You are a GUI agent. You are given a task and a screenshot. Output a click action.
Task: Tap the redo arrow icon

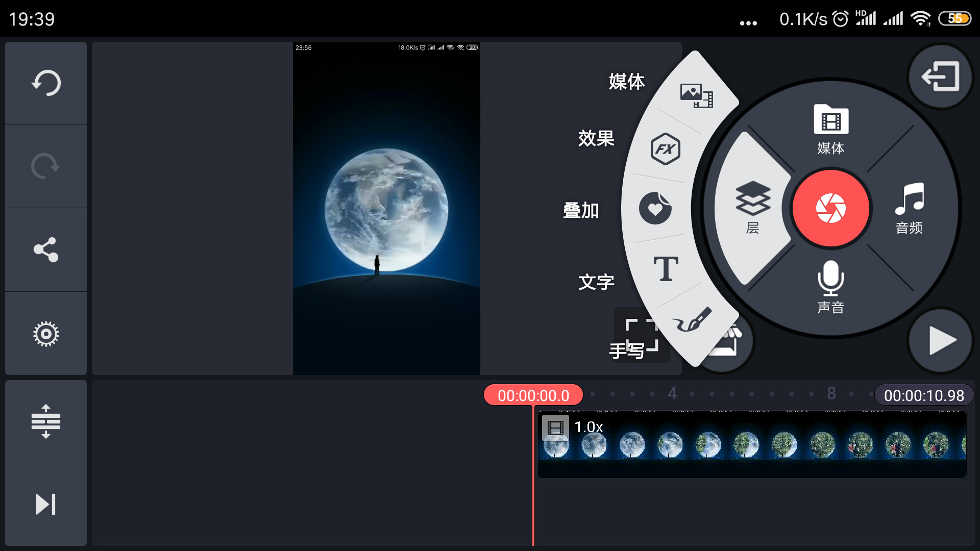coord(46,166)
